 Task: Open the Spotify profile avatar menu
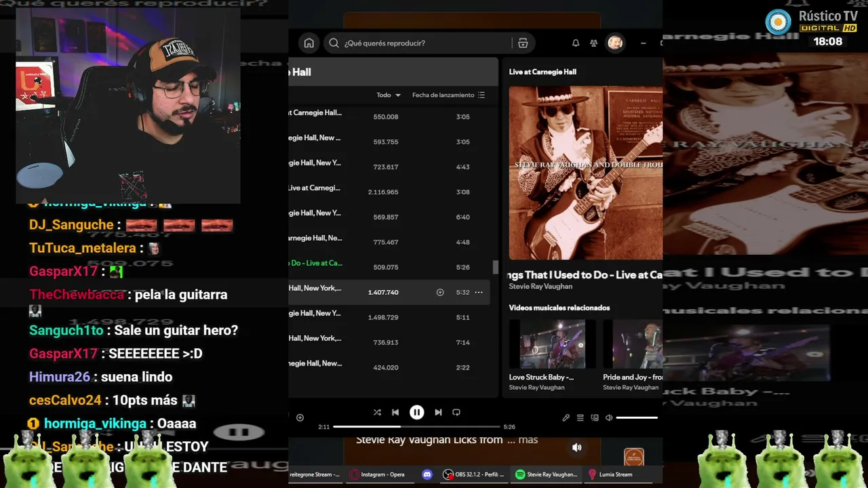coord(615,43)
